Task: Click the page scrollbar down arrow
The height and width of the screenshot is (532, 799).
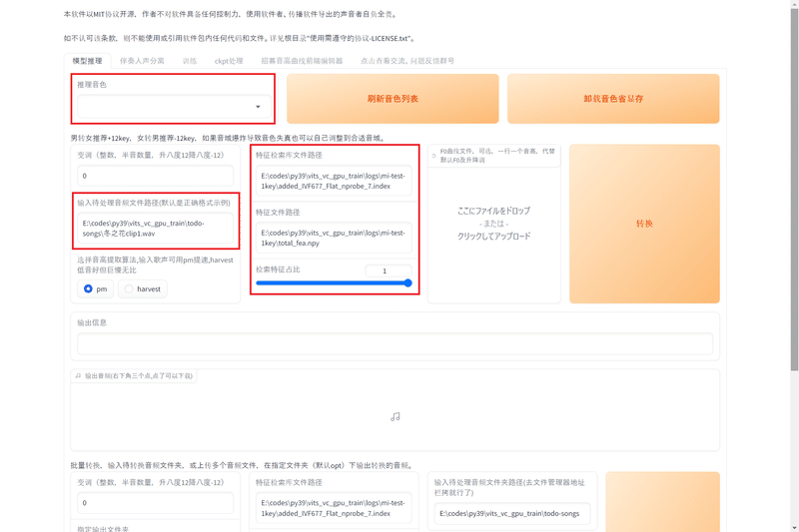Action: 794,528
